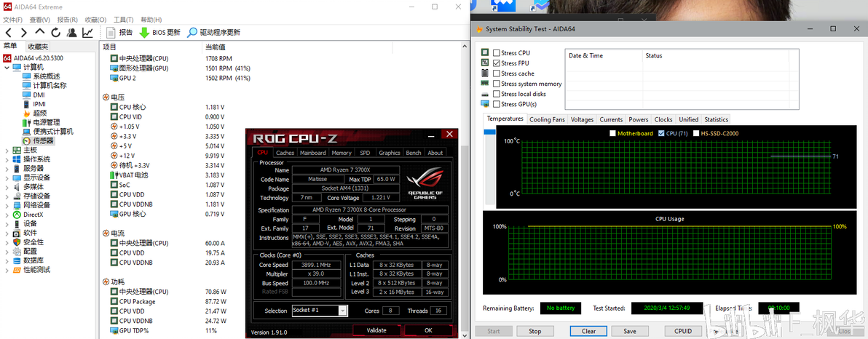Image resolution: width=868 pixels, height=339 pixels.
Task: Click the blue graph scale slider
Action: coord(489,132)
